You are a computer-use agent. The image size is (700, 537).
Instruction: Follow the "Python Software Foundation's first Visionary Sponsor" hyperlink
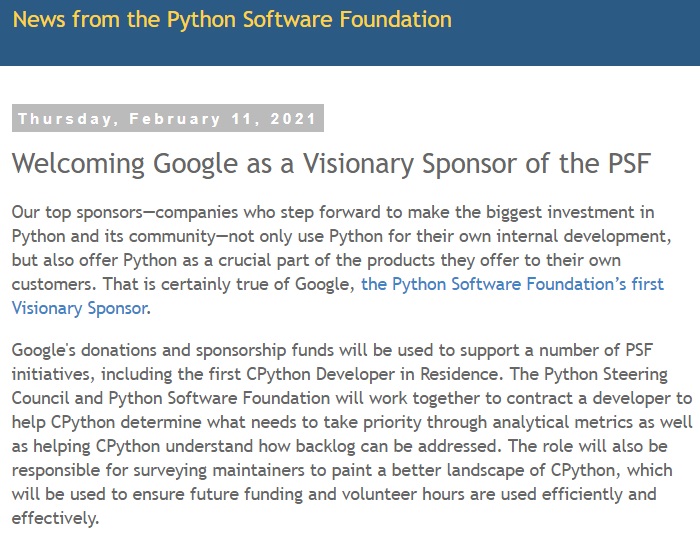[512, 284]
